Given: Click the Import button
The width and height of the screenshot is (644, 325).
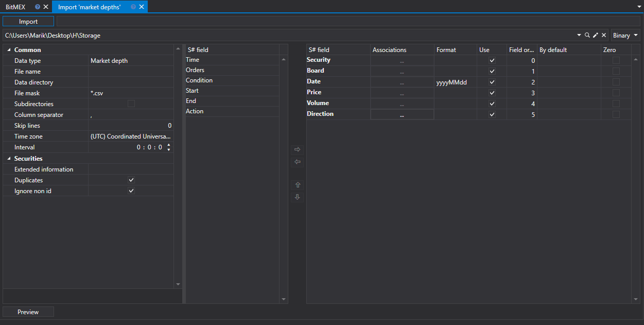Looking at the screenshot, I should tap(28, 22).
